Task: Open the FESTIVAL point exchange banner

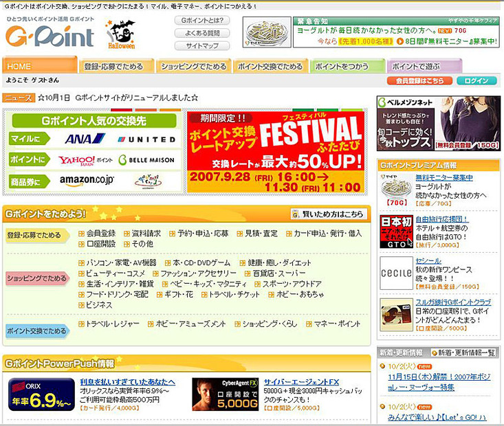Action: click(276, 152)
